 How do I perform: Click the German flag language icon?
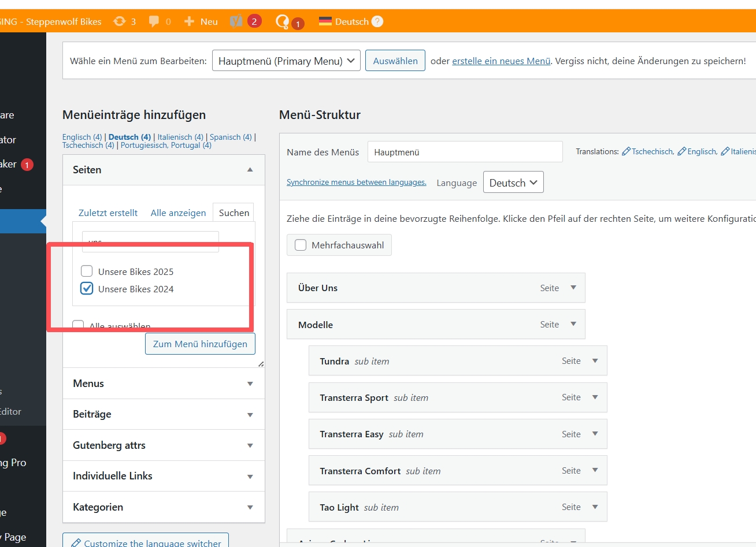point(325,21)
